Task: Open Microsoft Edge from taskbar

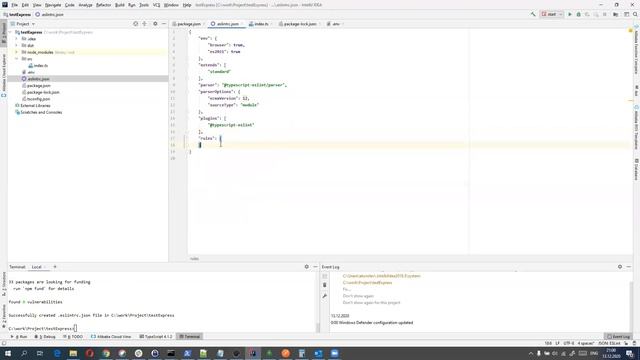Action: tap(57, 353)
